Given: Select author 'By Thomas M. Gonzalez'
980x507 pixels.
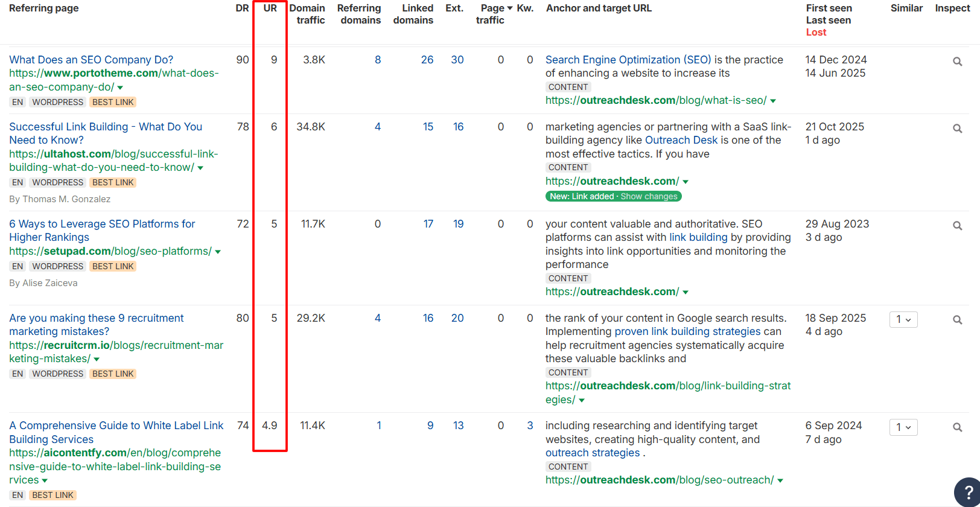Looking at the screenshot, I should click(60, 199).
